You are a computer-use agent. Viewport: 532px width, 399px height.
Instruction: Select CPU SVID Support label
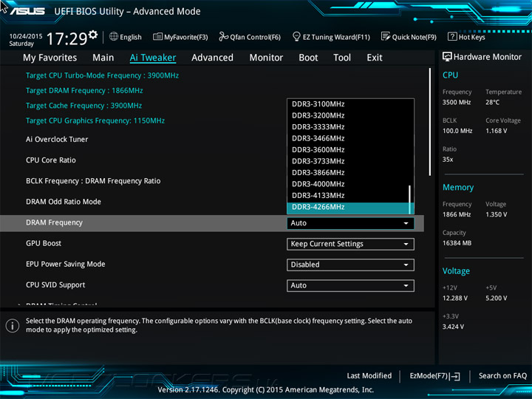tap(55, 285)
